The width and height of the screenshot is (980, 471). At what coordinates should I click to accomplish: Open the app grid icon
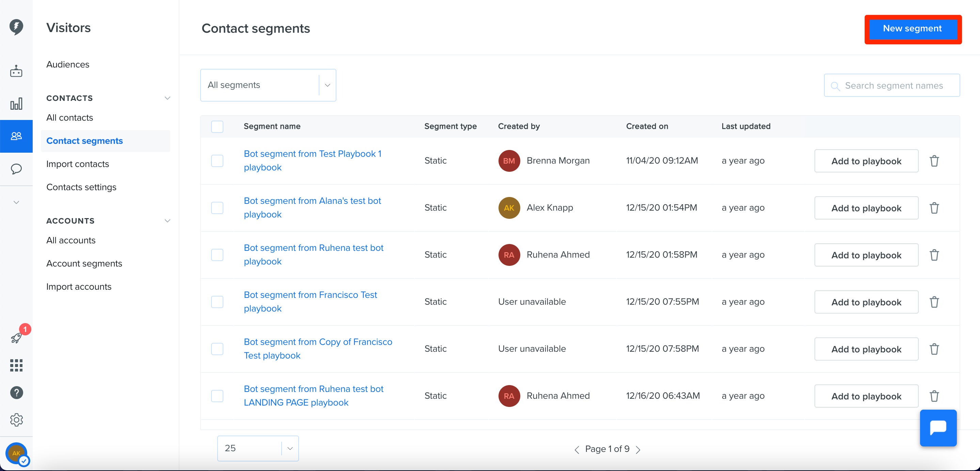point(16,365)
